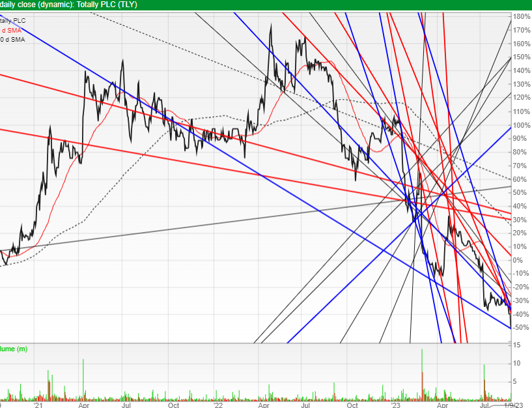This screenshot has width=532, height=408.
Task: Select the '21 year marker on the time axis
Action: [38, 405]
